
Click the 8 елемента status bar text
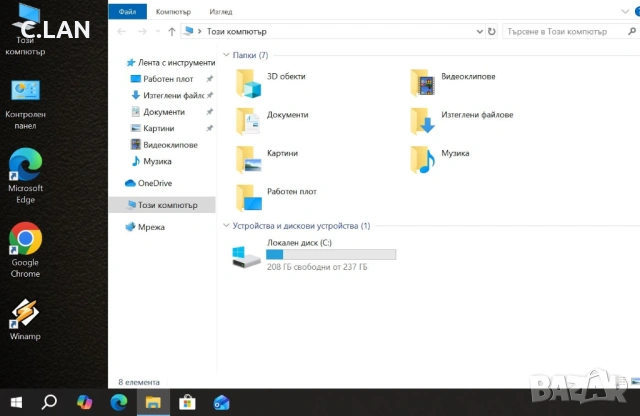tap(139, 382)
